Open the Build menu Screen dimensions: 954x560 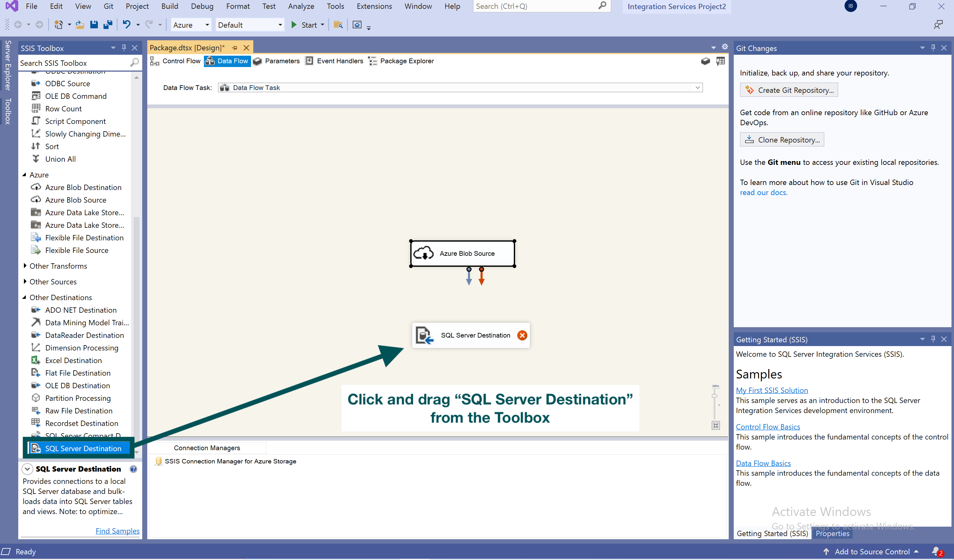tap(170, 6)
